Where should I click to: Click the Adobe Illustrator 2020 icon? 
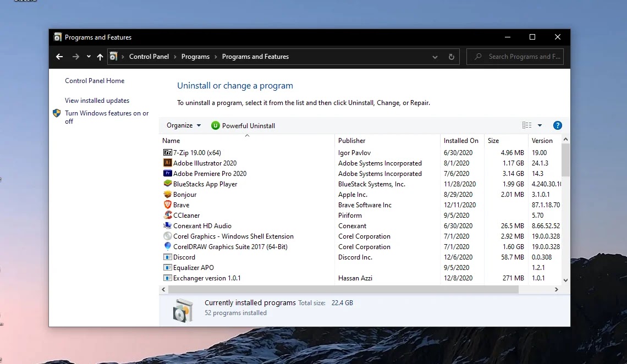click(168, 163)
